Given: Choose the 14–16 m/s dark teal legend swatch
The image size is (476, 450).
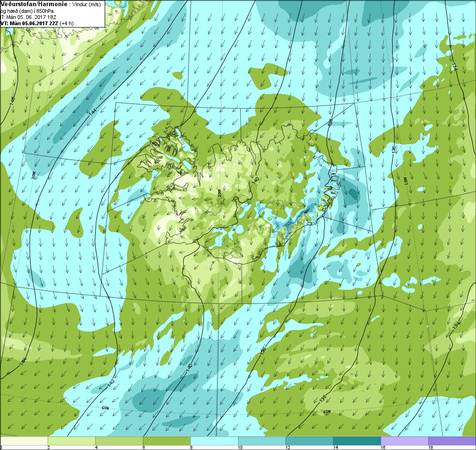Looking at the screenshot, I should pyautogui.click(x=357, y=440).
